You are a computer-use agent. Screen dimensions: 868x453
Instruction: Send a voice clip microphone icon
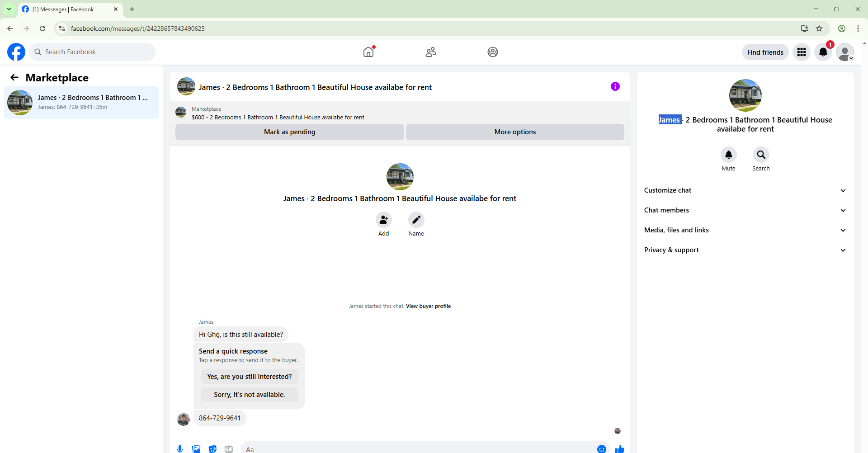pyautogui.click(x=180, y=449)
